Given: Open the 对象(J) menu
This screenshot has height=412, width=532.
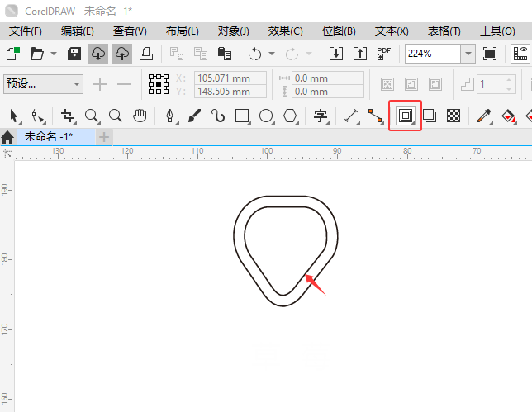Looking at the screenshot, I should coord(234,31).
